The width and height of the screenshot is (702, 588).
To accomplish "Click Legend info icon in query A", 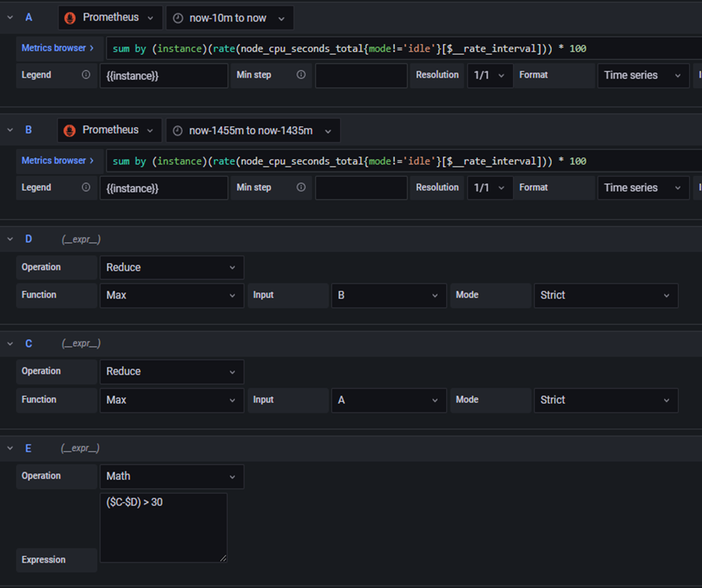I will click(86, 75).
